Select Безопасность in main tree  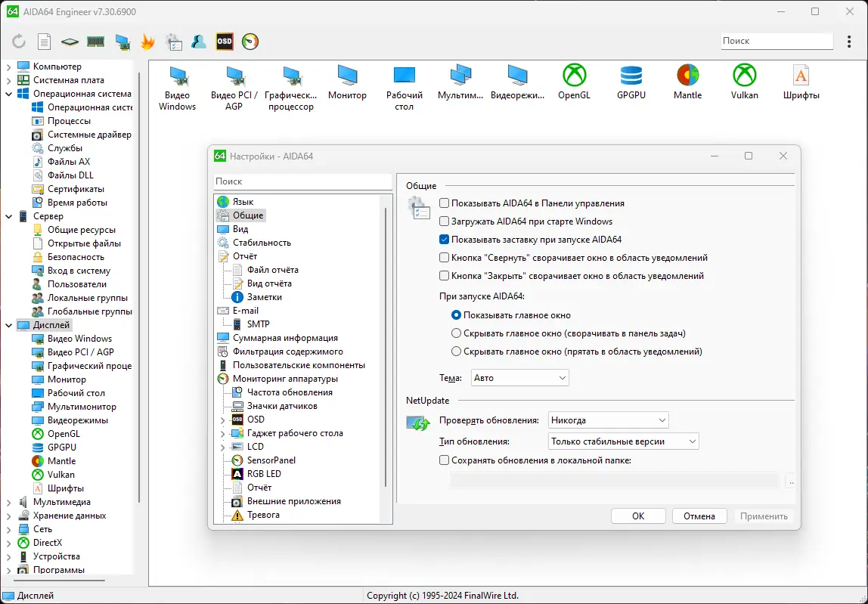pyautogui.click(x=76, y=257)
